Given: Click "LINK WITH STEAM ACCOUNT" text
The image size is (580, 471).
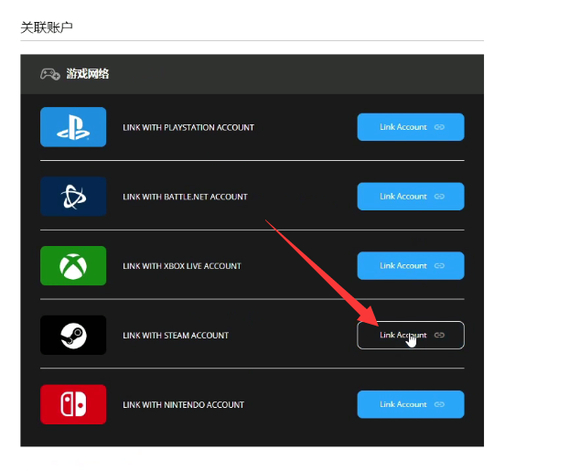Looking at the screenshot, I should pyautogui.click(x=176, y=336).
